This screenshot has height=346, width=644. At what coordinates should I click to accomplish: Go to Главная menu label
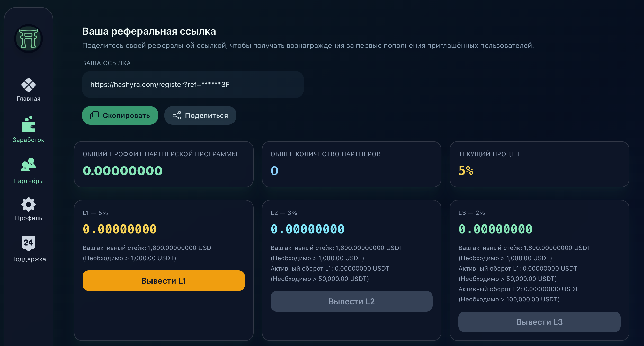tap(29, 99)
